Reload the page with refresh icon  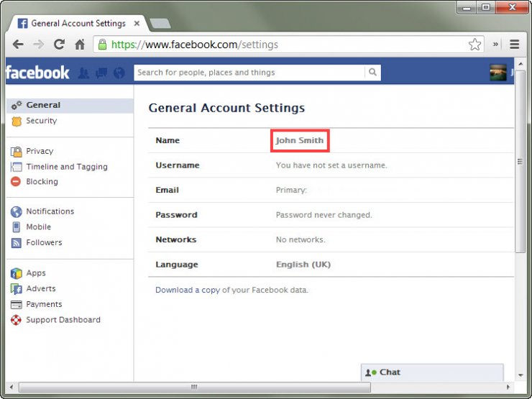pyautogui.click(x=59, y=45)
